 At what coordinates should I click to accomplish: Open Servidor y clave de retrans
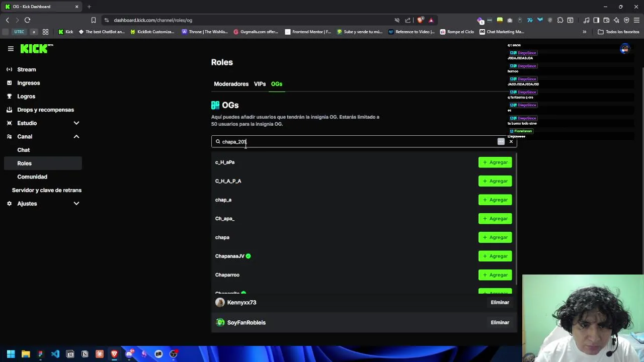[47, 190]
